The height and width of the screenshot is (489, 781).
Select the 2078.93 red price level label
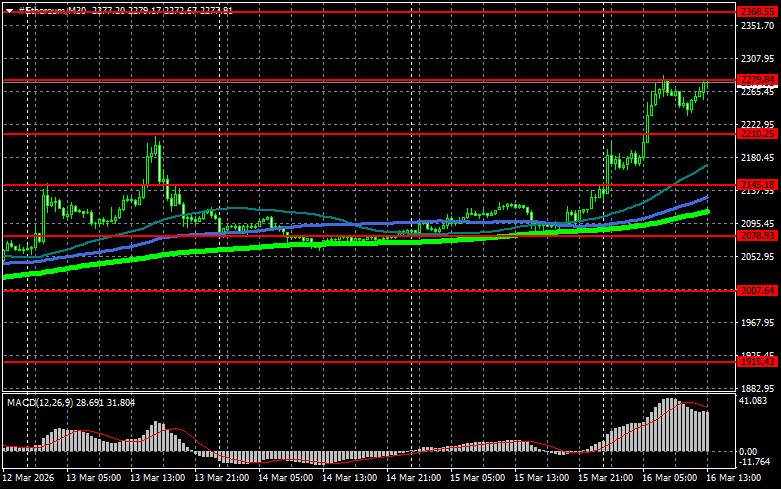(757, 236)
